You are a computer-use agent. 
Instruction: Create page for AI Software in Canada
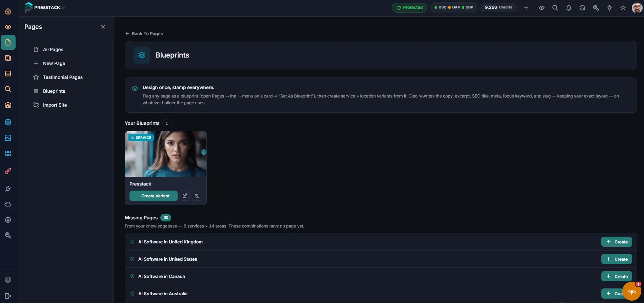pyautogui.click(x=617, y=276)
